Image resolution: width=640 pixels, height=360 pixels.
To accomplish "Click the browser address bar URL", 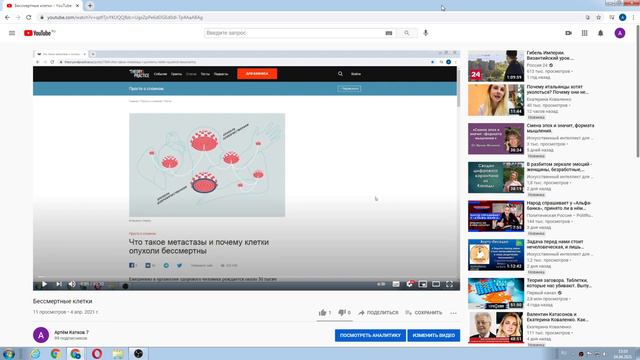I will pyautogui.click(x=125, y=18).
